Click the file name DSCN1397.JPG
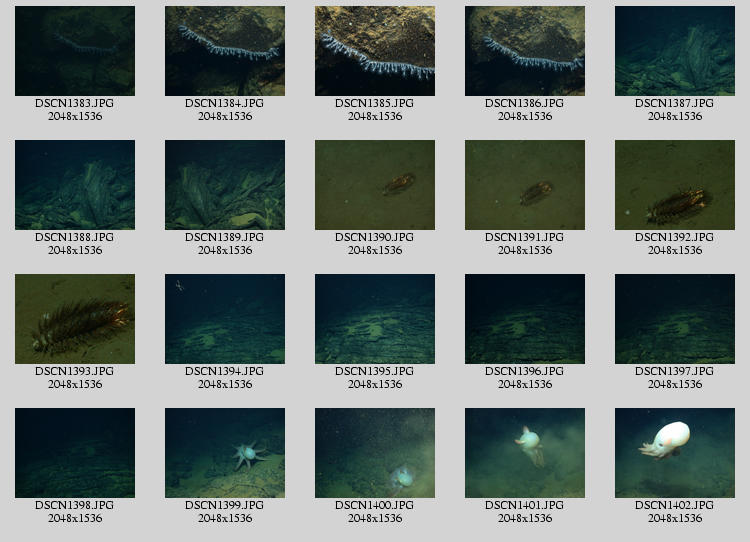Image resolution: width=750 pixels, height=542 pixels. click(675, 371)
